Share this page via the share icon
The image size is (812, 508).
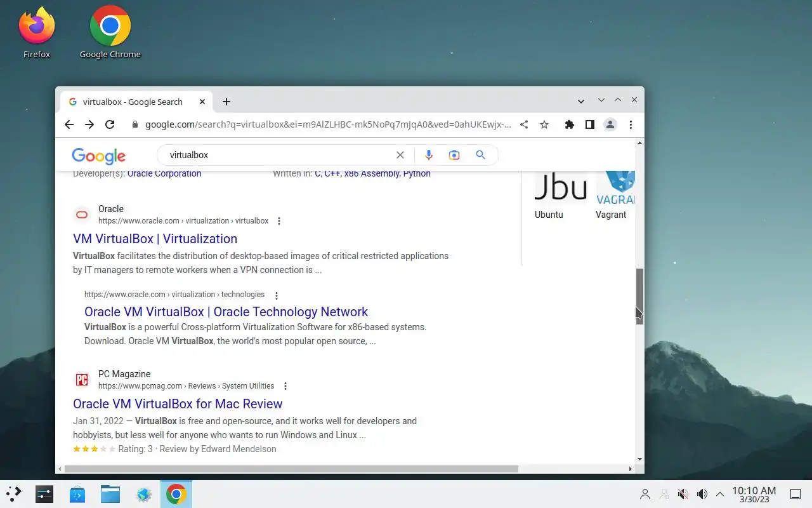(x=524, y=124)
